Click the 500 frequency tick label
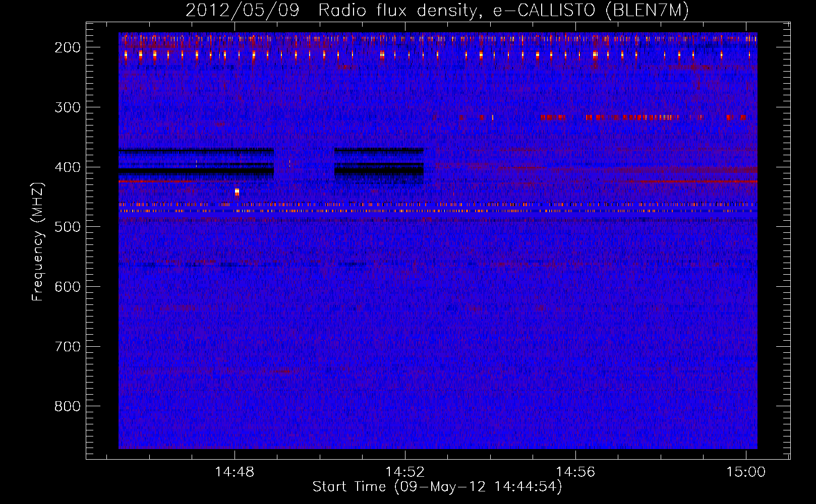This screenshot has width=816, height=504. tap(68, 227)
